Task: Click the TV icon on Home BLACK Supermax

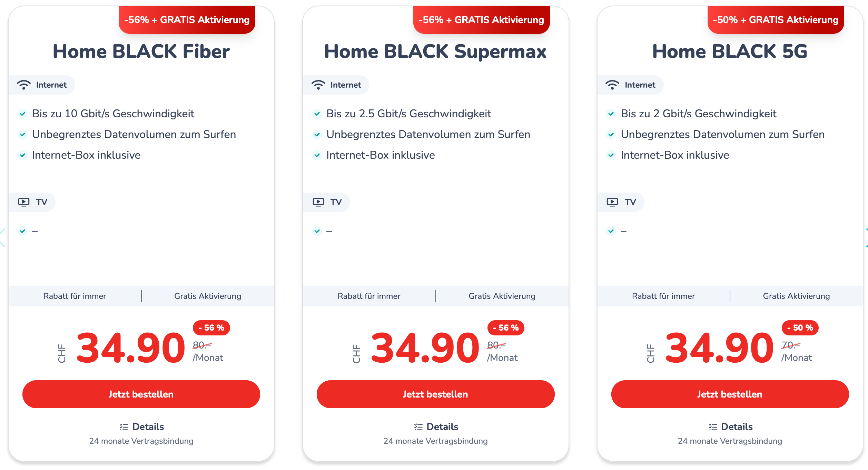Action: [x=318, y=202]
